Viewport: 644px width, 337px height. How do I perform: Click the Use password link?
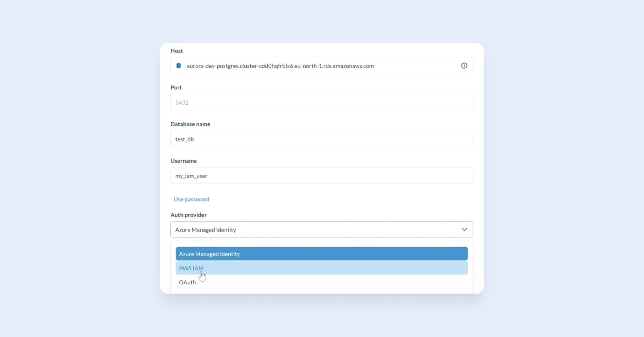click(x=191, y=199)
